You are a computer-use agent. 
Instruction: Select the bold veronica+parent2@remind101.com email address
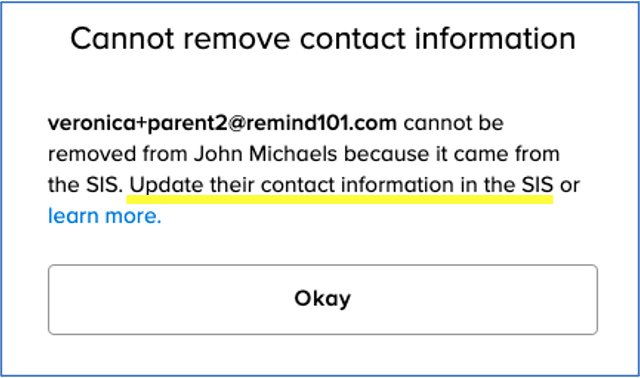tap(222, 123)
